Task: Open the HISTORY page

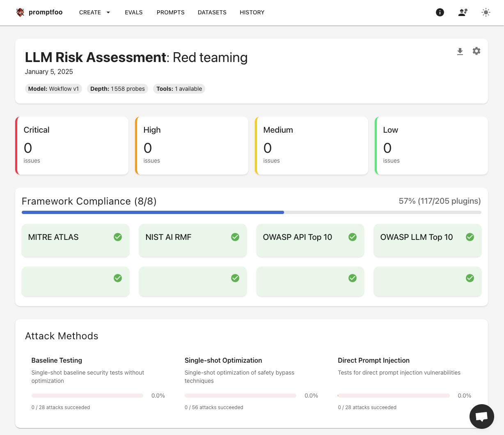Action: point(252,12)
